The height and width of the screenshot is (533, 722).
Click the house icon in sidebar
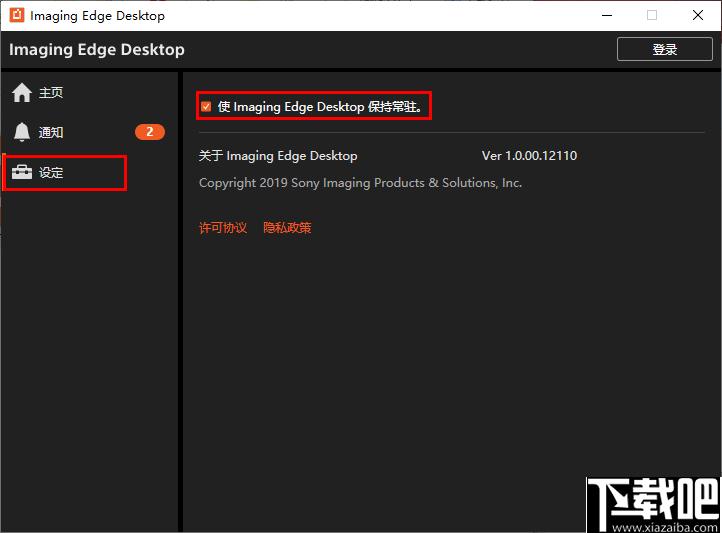click(22, 93)
